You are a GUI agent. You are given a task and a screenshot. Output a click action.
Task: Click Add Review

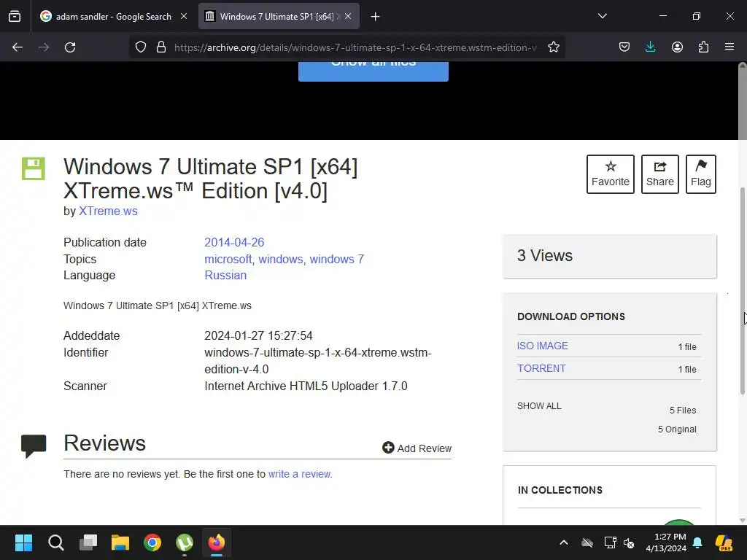417,448
